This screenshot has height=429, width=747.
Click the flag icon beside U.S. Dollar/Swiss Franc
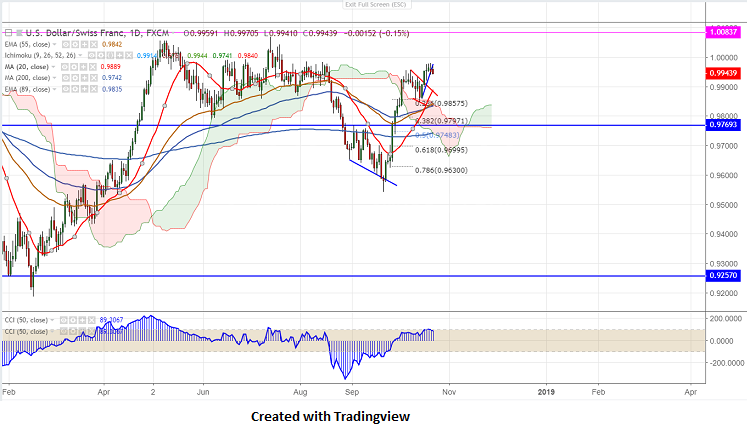click(19, 33)
